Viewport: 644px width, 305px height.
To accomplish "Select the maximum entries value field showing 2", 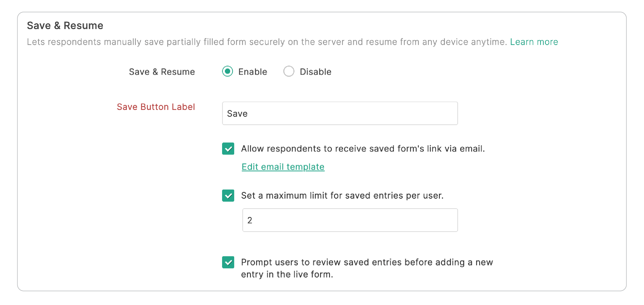I will [350, 220].
